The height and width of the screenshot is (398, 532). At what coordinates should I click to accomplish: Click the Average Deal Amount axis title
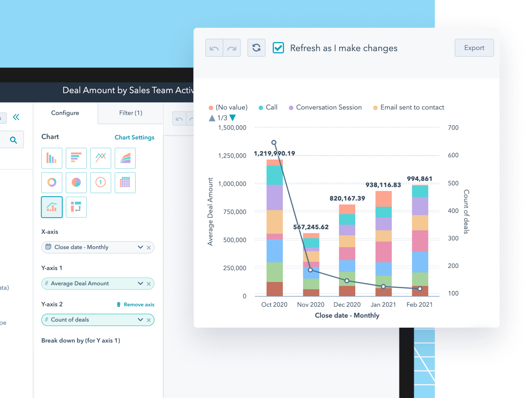point(210,212)
